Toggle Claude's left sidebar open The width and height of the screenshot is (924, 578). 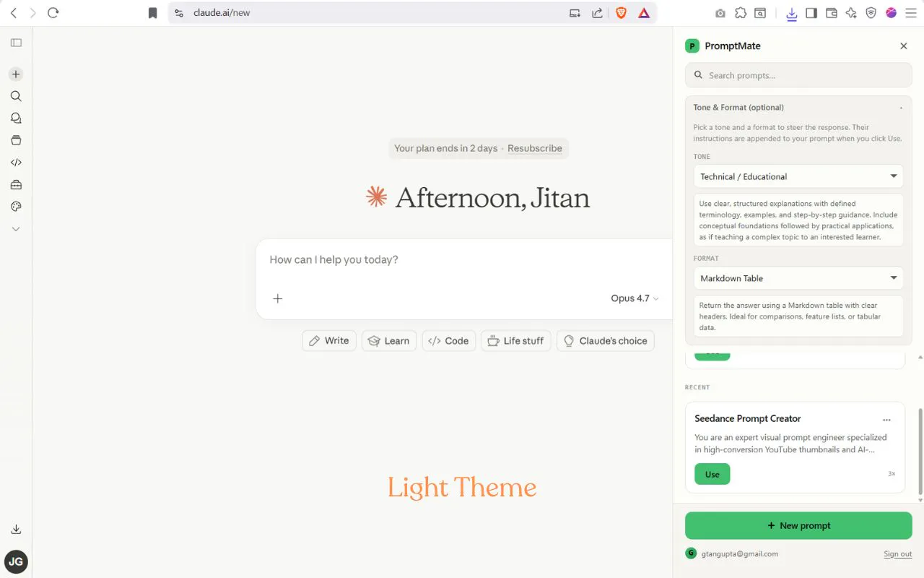(16, 43)
